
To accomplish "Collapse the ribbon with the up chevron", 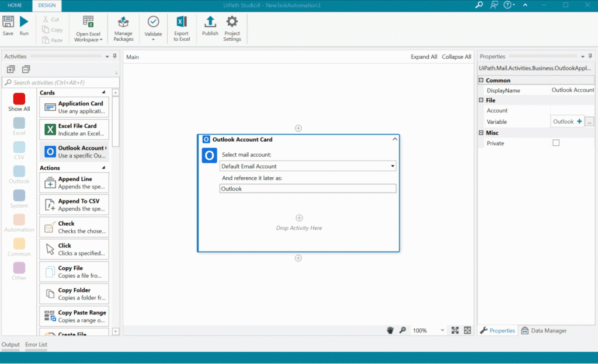I will (x=525, y=5).
